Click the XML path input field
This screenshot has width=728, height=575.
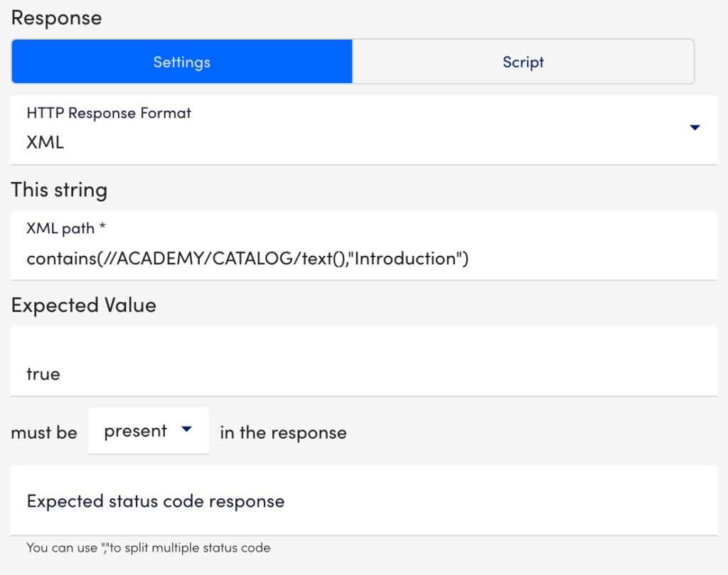[x=284, y=257]
